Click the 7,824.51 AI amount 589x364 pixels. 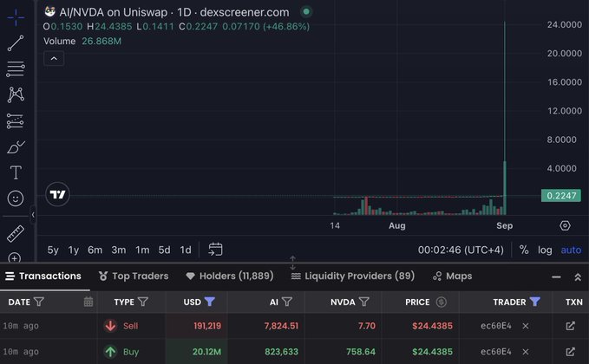(x=281, y=326)
